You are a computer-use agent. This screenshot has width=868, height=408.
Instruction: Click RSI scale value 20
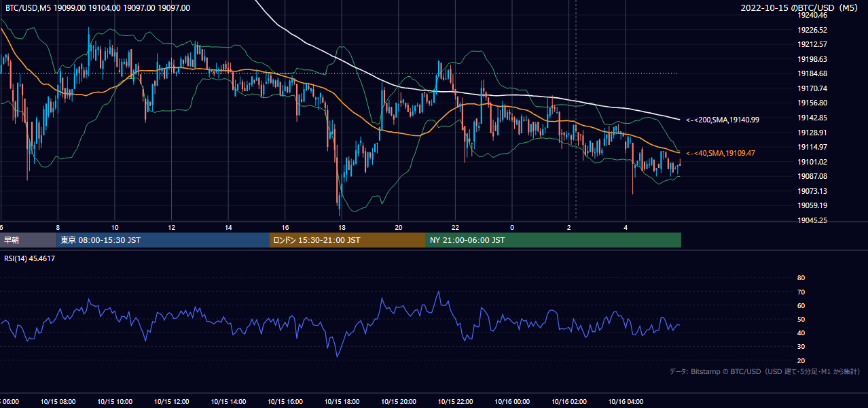(801, 360)
